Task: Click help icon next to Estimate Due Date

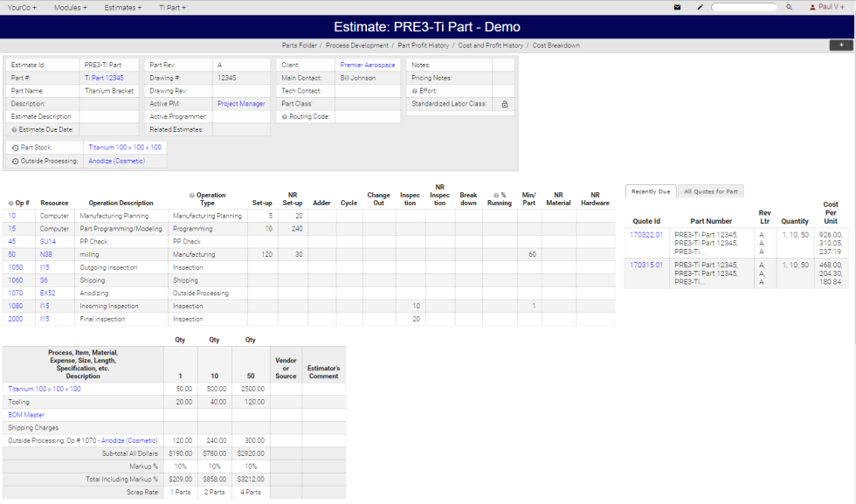Action: click(x=14, y=129)
